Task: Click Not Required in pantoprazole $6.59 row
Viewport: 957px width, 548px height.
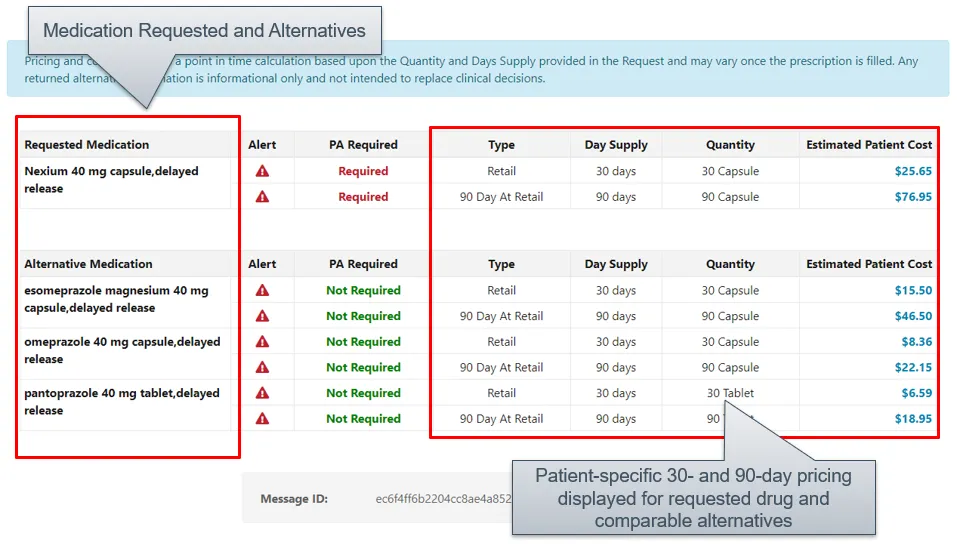Action: pyautogui.click(x=363, y=393)
